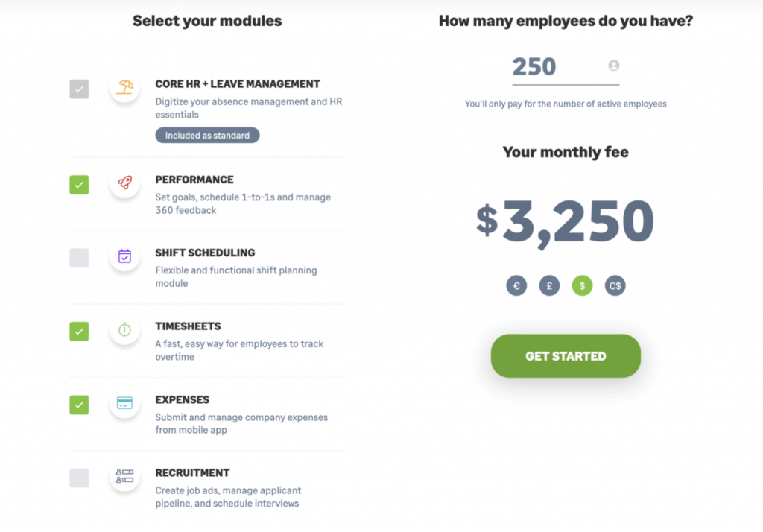
Task: Enable the Recruitment module
Action: pyautogui.click(x=79, y=478)
